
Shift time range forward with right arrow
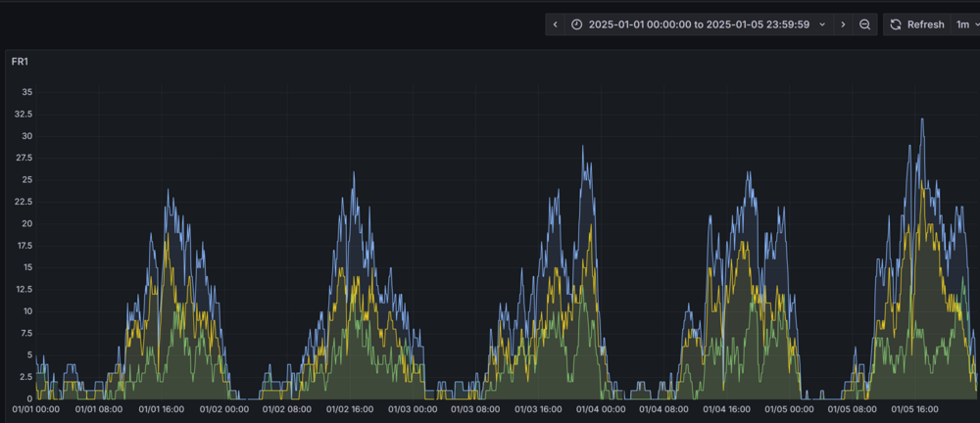843,24
